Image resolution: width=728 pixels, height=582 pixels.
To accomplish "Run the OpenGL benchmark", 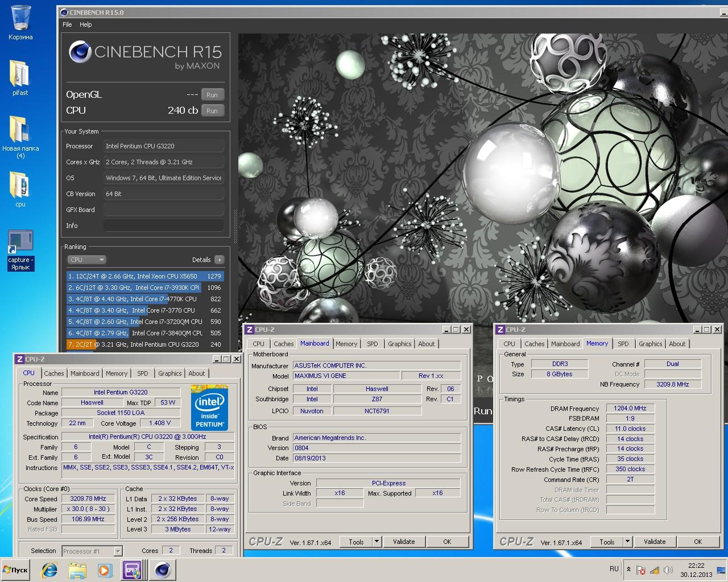I will coord(212,95).
